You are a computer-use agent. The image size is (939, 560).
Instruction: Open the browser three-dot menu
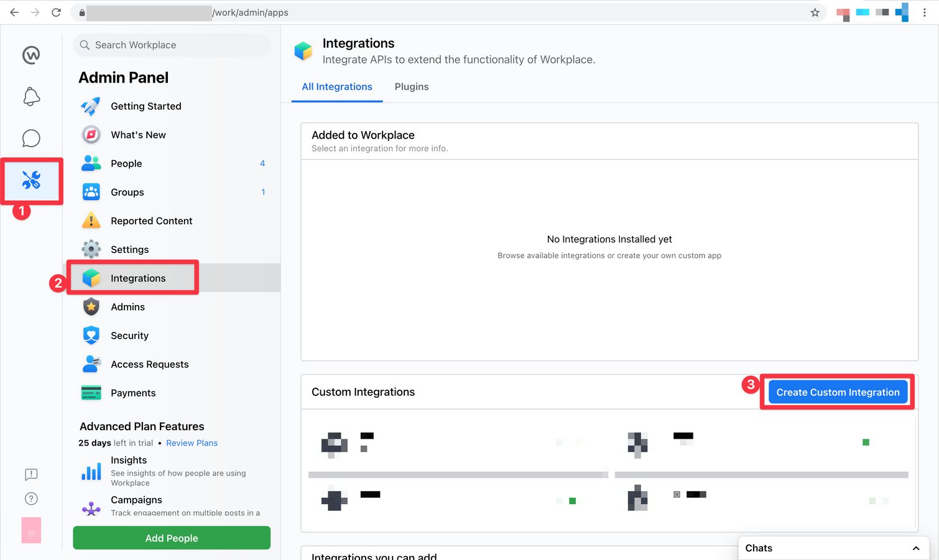coord(925,12)
